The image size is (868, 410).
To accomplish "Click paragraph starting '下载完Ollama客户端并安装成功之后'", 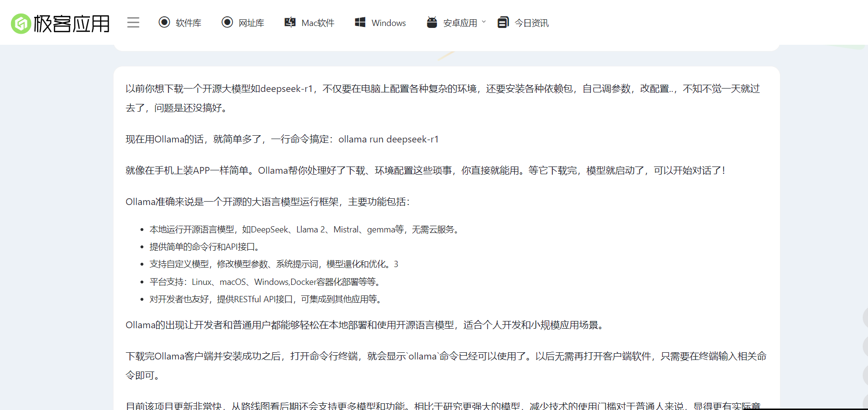I will tap(446, 366).
